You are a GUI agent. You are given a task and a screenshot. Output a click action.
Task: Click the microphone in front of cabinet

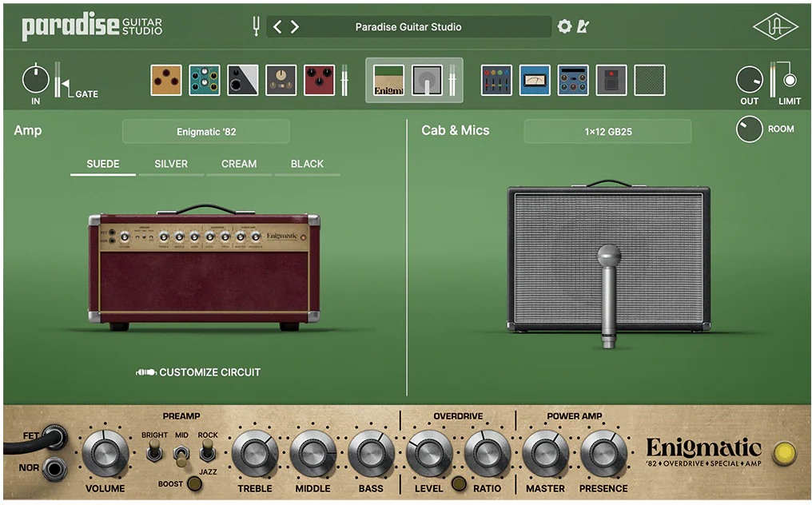(608, 295)
